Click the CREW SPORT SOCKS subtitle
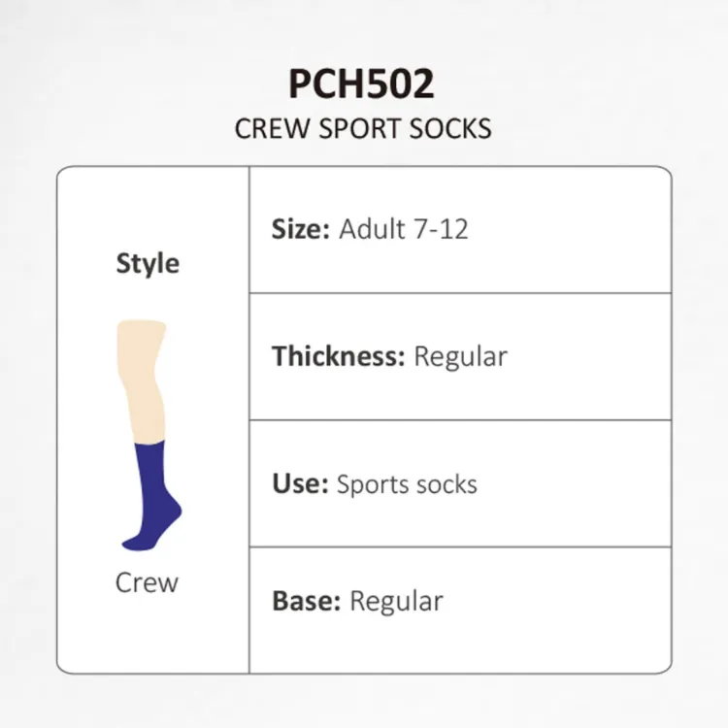This screenshot has height=728, width=728. pyautogui.click(x=363, y=128)
